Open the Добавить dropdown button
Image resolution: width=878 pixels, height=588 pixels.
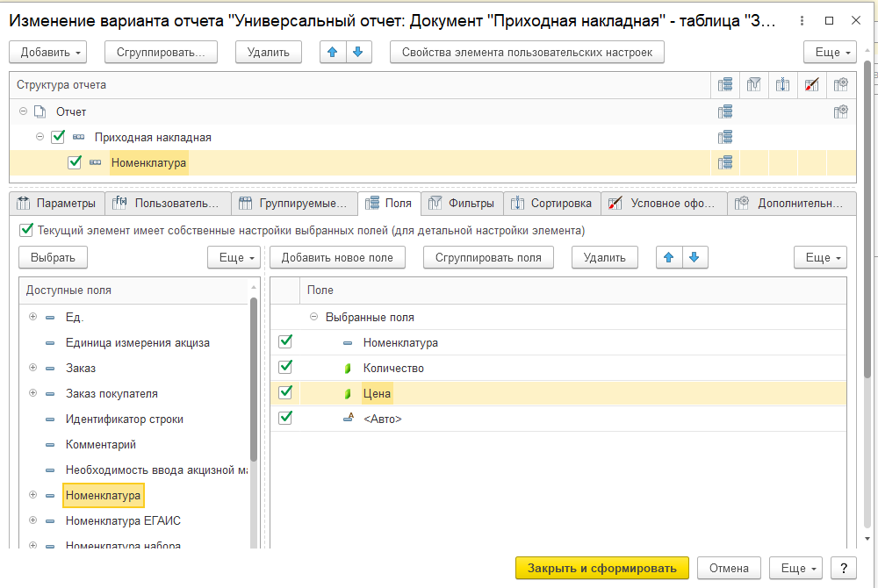click(48, 52)
